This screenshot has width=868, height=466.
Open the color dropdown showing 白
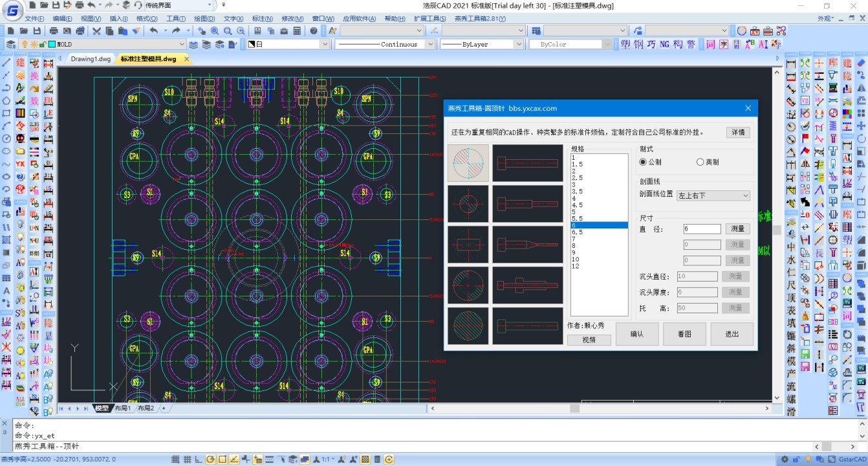(324, 45)
